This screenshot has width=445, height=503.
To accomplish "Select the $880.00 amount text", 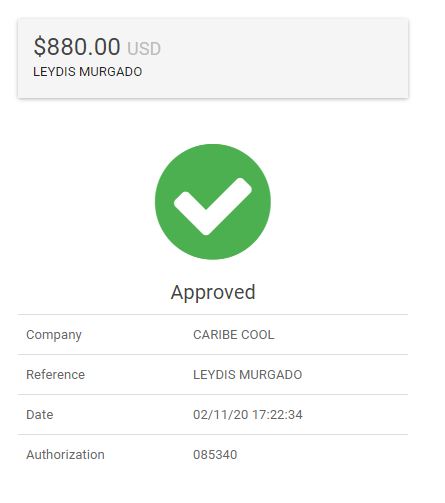I will (77, 46).
